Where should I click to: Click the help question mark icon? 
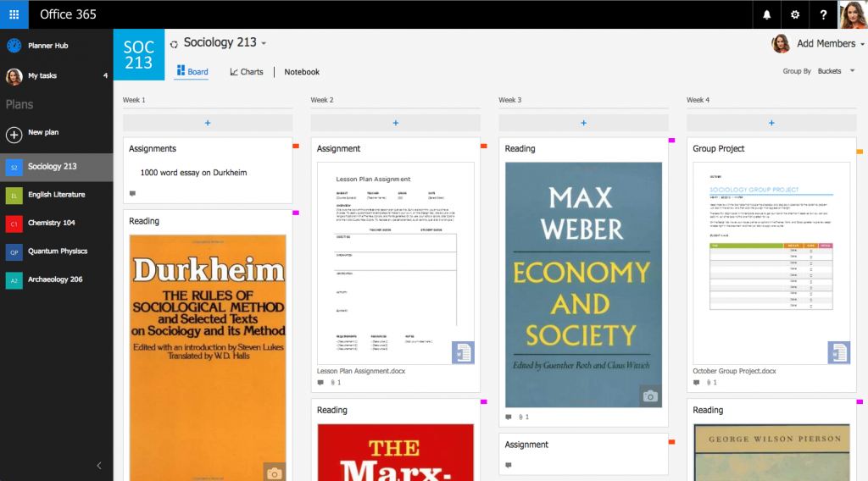tap(823, 14)
